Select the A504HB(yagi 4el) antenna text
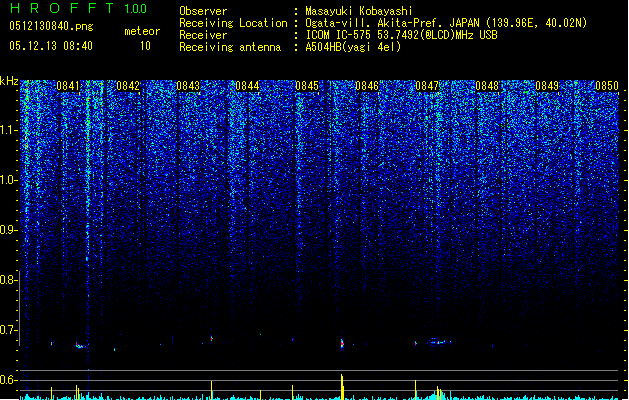The height and width of the screenshot is (400, 629). coord(353,47)
